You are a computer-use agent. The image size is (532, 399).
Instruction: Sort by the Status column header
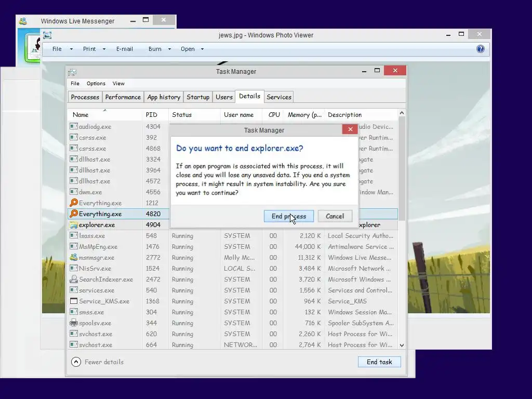coord(194,115)
